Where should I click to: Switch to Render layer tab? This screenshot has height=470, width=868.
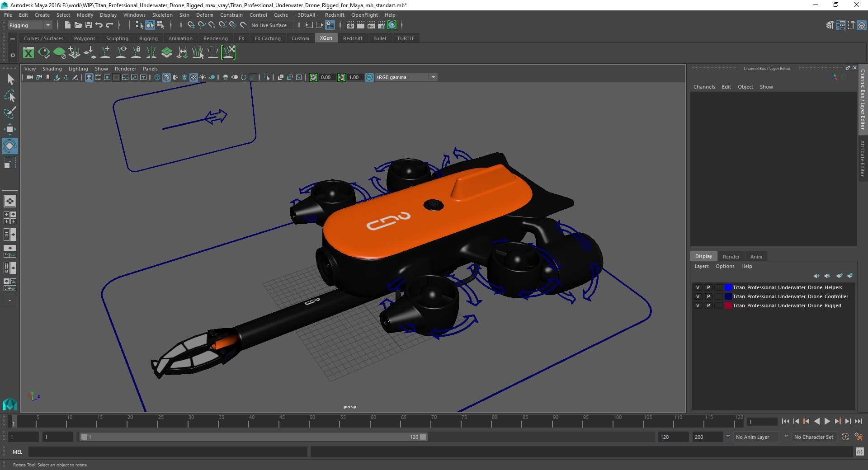pos(731,256)
